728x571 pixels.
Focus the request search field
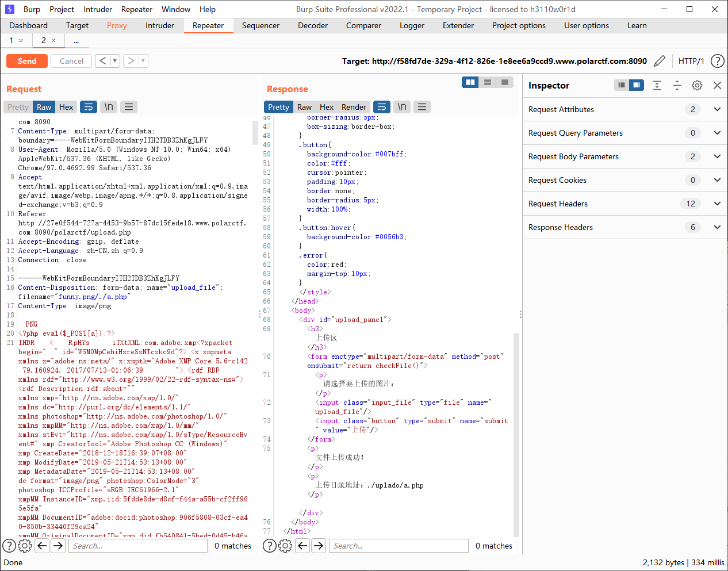138,546
